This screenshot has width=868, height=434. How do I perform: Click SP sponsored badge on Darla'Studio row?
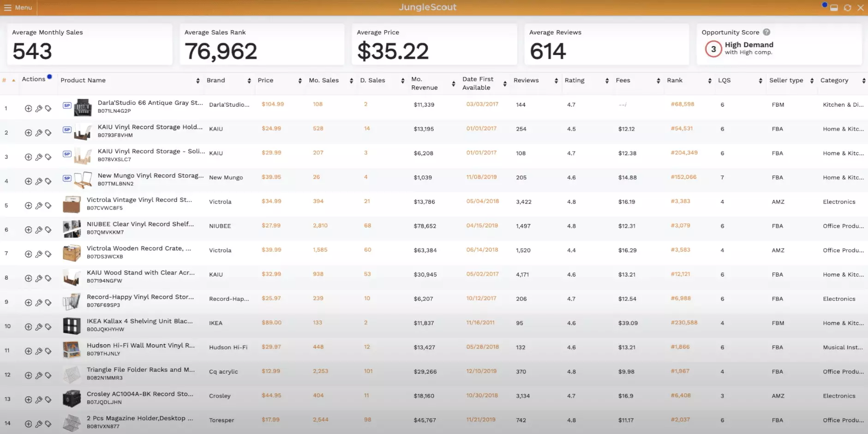(x=67, y=105)
